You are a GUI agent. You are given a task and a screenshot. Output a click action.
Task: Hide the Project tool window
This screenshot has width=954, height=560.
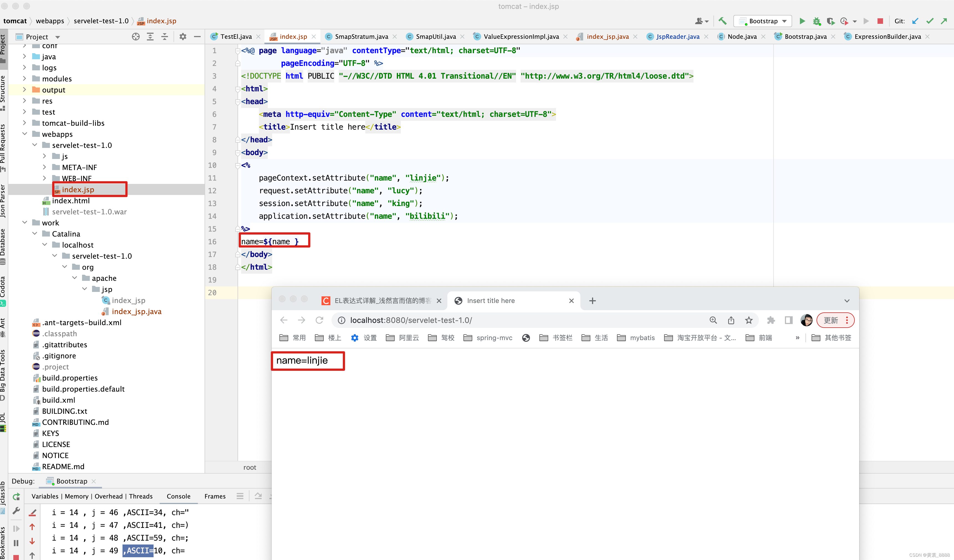click(197, 36)
